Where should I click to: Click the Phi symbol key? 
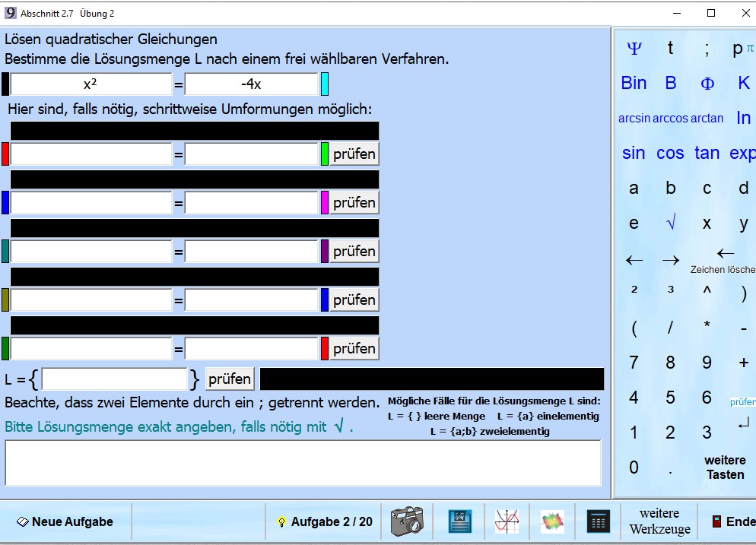(x=707, y=84)
